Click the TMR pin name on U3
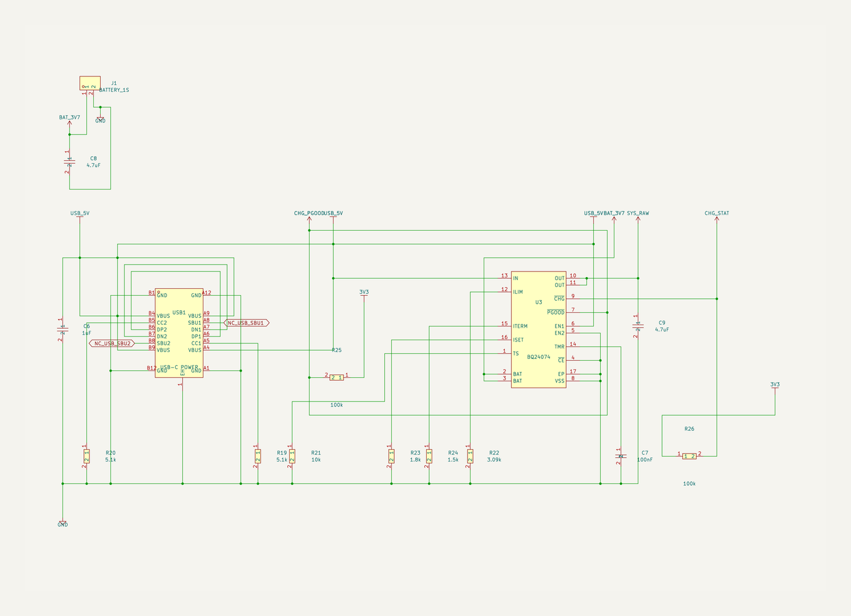851x616 pixels. (559, 347)
